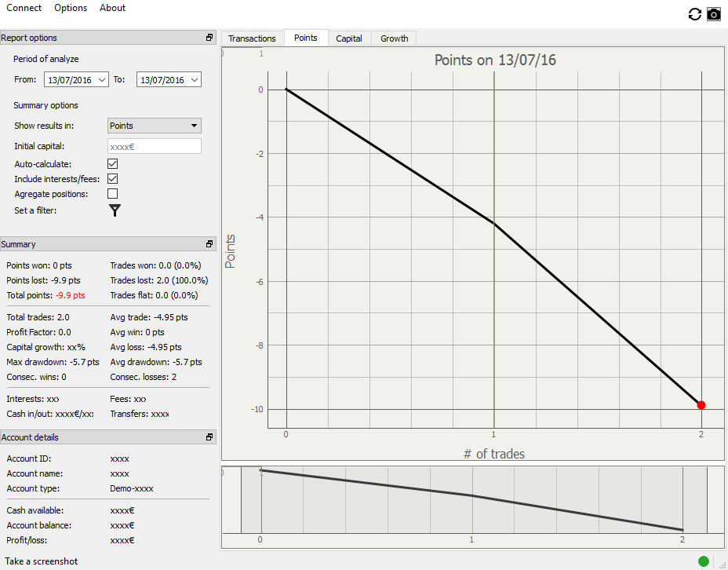Open the Options menu
The image size is (728, 570).
(71, 8)
